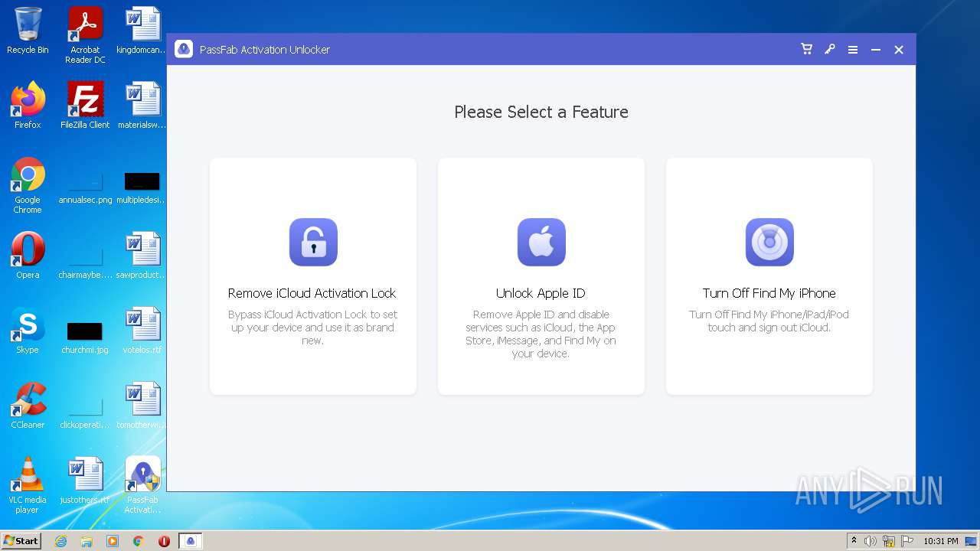Open the hamburger menu in title bar
Image resolution: width=980 pixels, height=551 pixels.
point(852,50)
